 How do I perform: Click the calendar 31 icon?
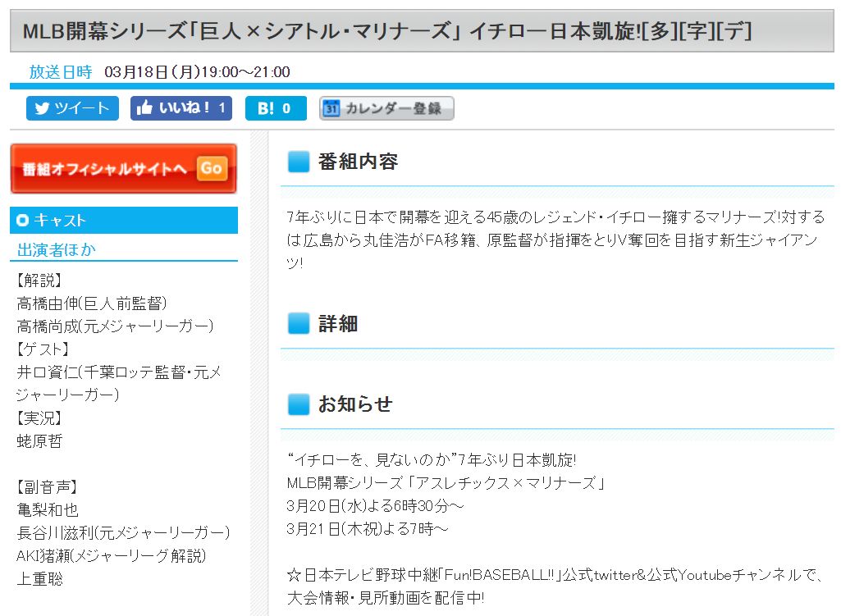point(331,108)
